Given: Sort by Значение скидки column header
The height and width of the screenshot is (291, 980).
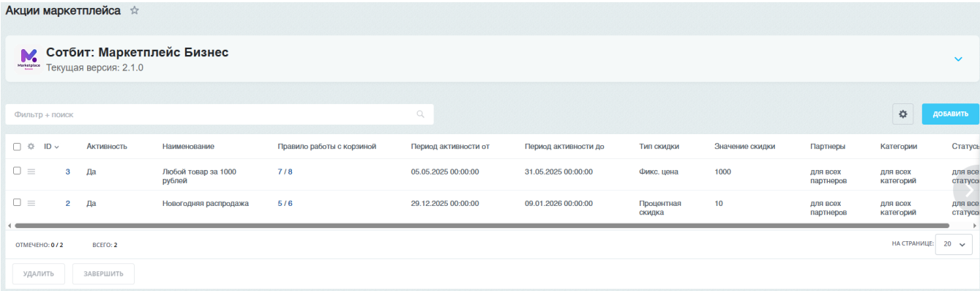Looking at the screenshot, I should click(x=744, y=147).
